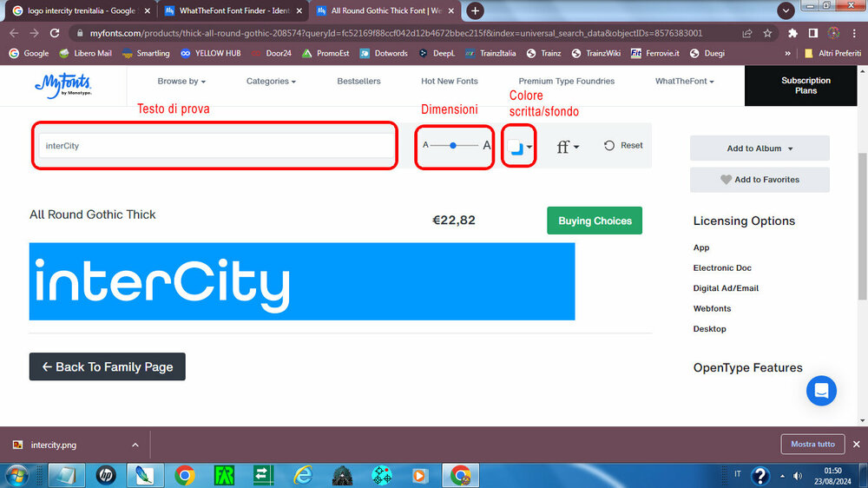Click the large A on the size slider
The height and width of the screenshot is (488, 868).
pyautogui.click(x=486, y=145)
